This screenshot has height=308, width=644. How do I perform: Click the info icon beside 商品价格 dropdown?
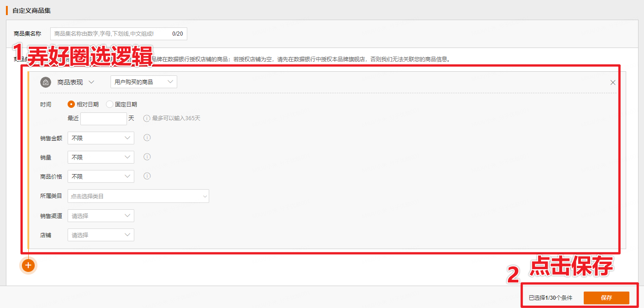pyautogui.click(x=147, y=176)
